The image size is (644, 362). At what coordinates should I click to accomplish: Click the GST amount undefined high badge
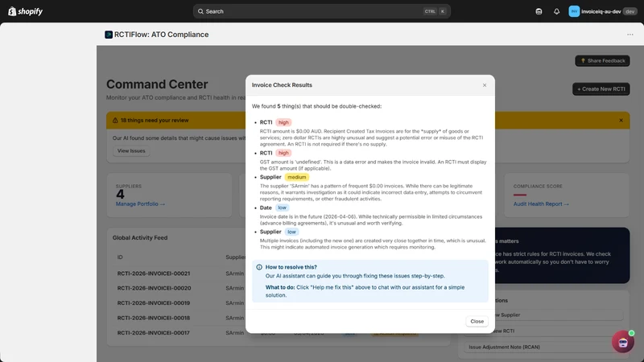tap(283, 153)
